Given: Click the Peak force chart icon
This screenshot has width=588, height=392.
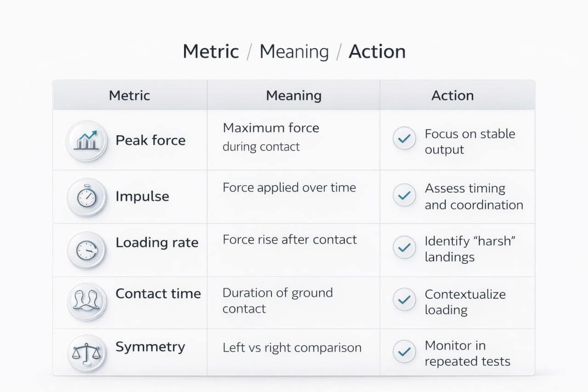Looking at the screenshot, I should (x=87, y=140).
